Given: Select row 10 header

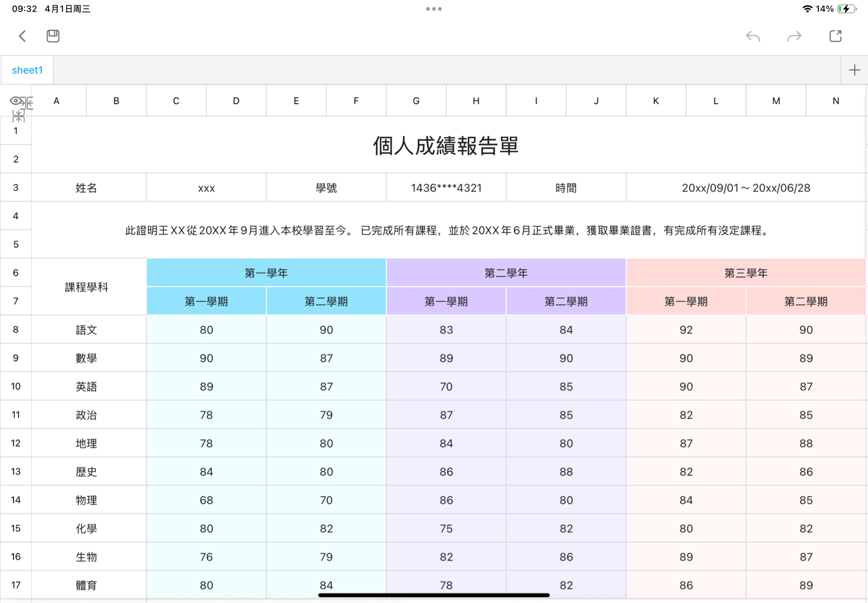Looking at the screenshot, I should click(x=16, y=386).
